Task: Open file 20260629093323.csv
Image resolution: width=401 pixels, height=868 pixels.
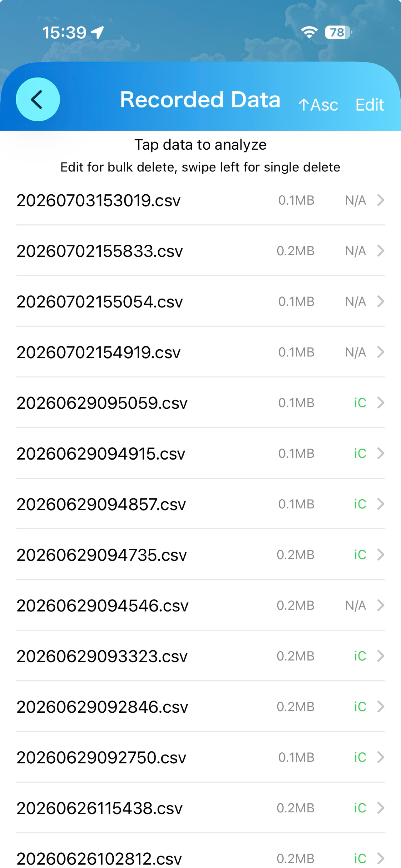Action: point(200,656)
